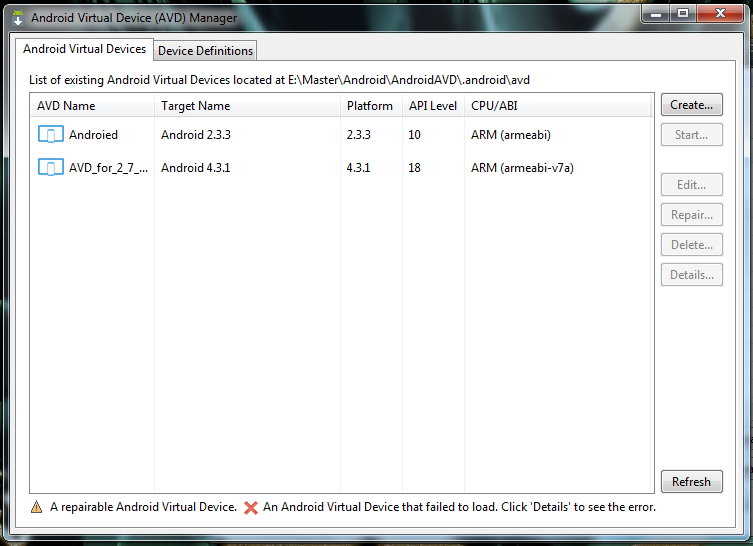Image resolution: width=753 pixels, height=546 pixels.
Task: Sort by the Platform column header
Action: (x=372, y=106)
